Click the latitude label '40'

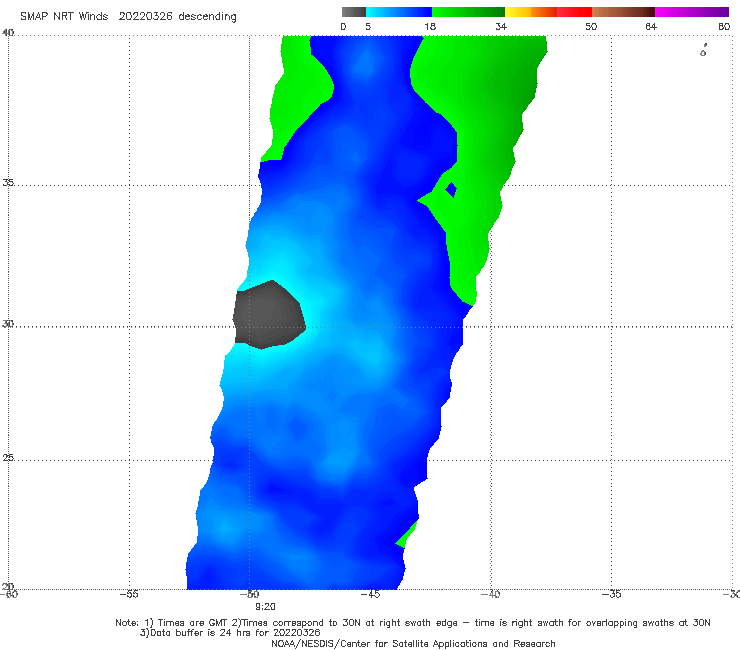(8, 33)
